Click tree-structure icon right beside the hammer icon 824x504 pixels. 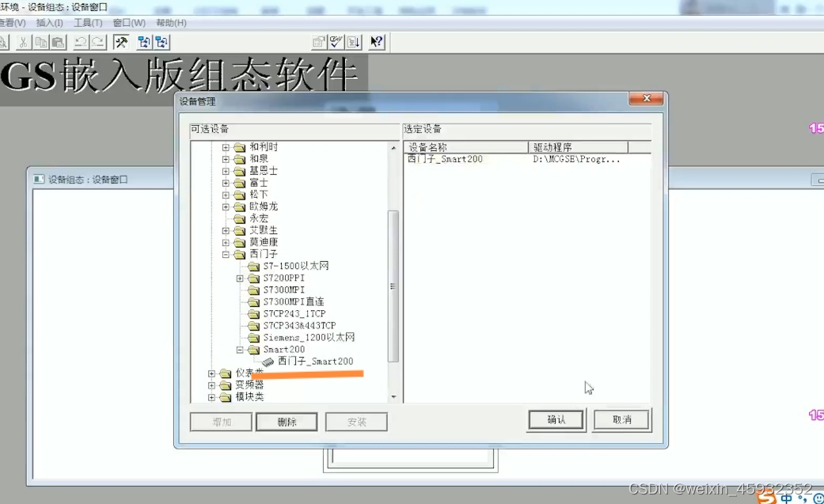(144, 43)
